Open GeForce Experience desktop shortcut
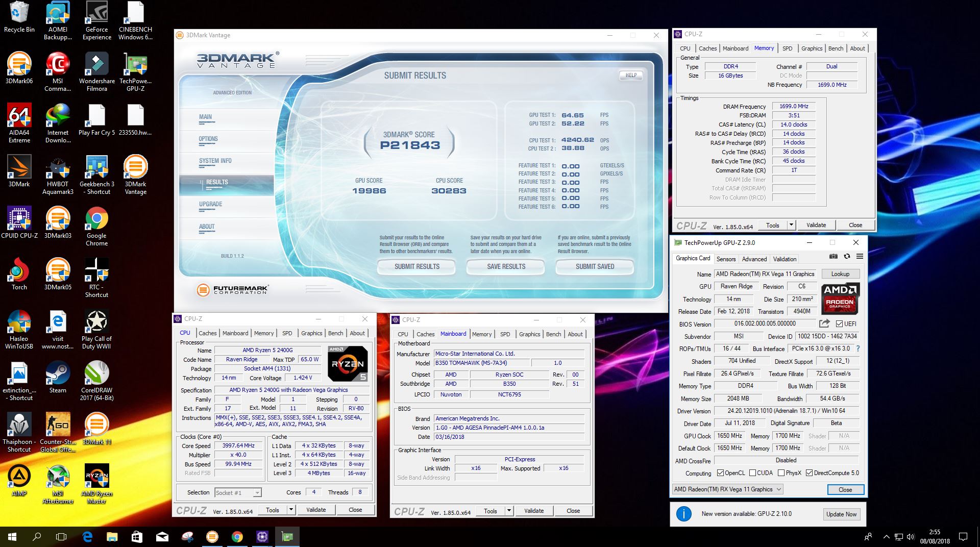The width and height of the screenshot is (980, 547). click(x=96, y=21)
